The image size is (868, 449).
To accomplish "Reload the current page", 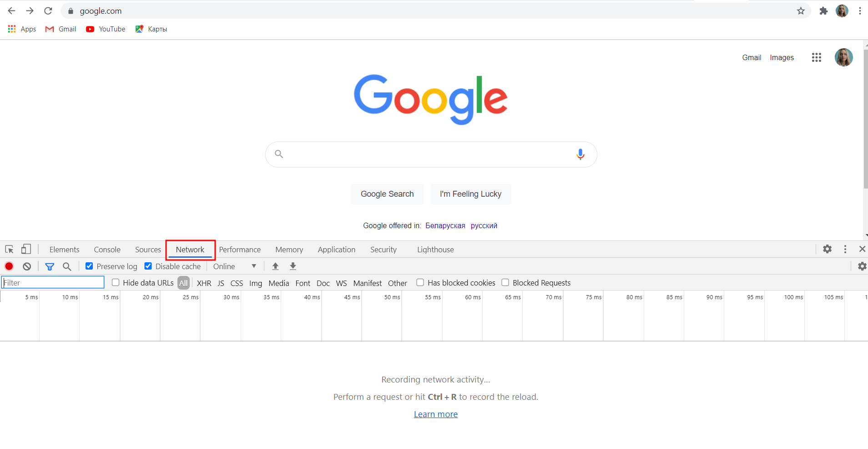I will point(48,11).
